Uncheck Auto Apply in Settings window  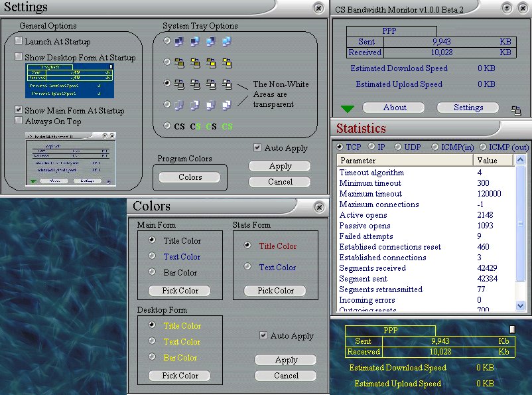257,147
